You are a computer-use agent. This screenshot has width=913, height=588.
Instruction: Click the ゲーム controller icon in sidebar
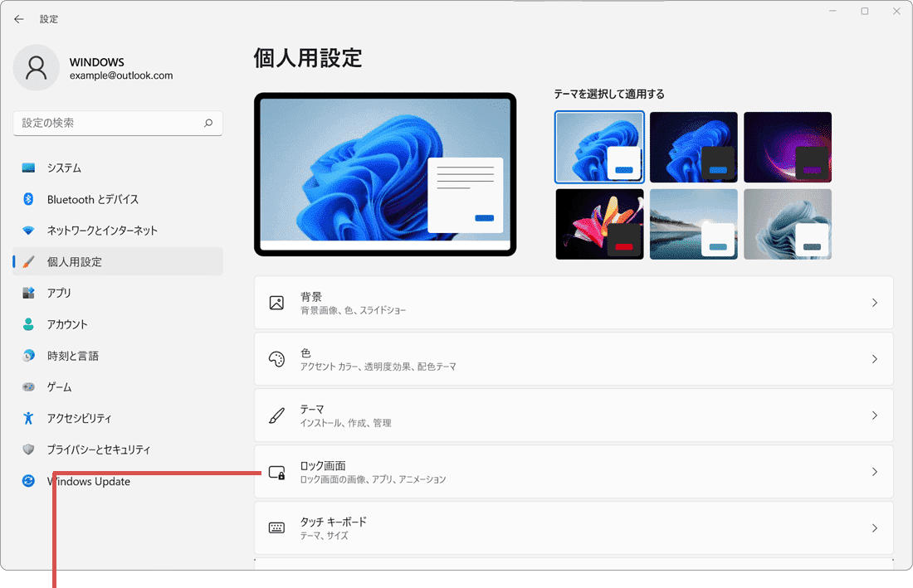[x=29, y=387]
